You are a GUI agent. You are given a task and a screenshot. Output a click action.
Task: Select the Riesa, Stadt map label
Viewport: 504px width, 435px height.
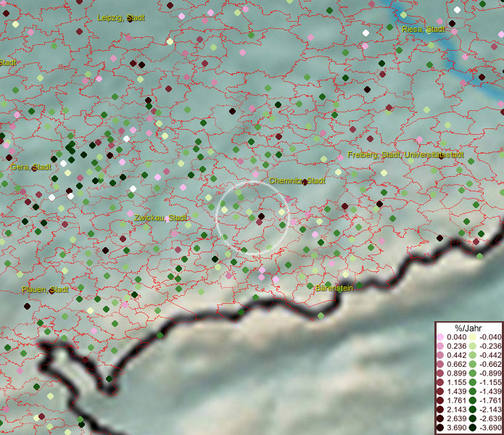424,29
